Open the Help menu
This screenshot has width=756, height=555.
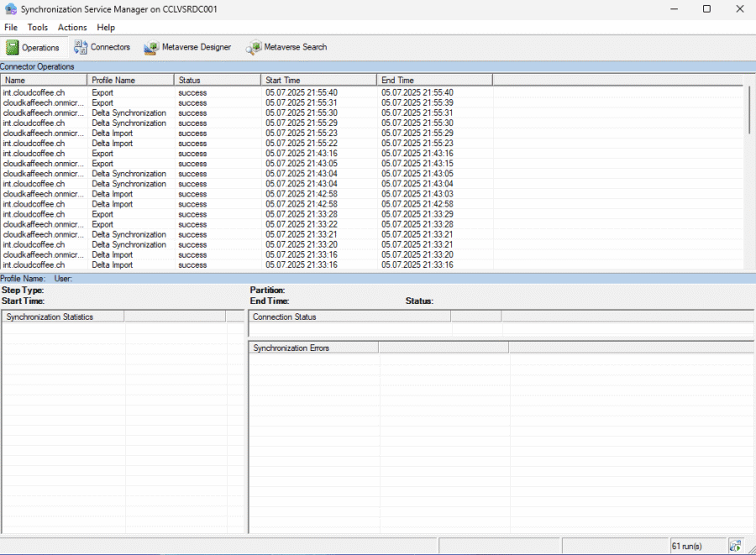tap(106, 28)
